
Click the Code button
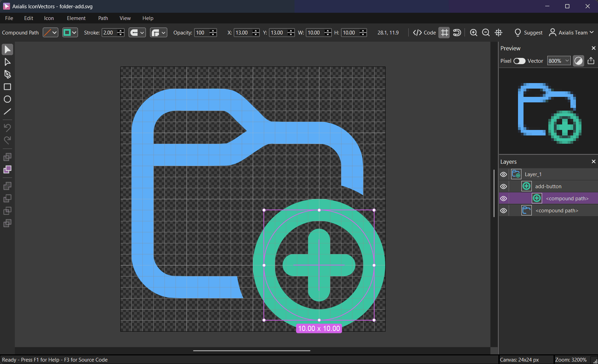(x=424, y=33)
